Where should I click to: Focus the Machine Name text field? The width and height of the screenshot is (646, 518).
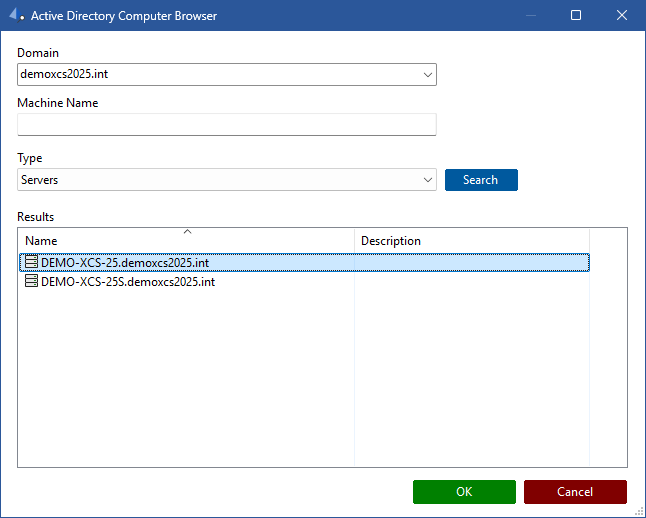227,124
